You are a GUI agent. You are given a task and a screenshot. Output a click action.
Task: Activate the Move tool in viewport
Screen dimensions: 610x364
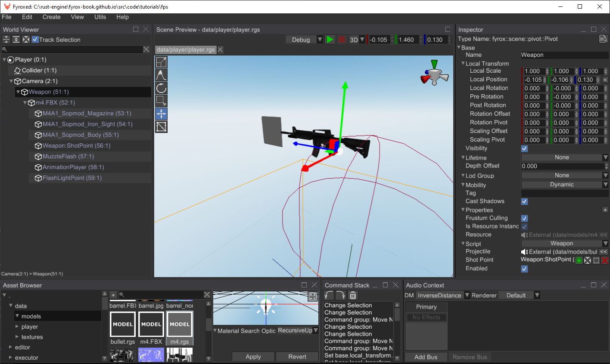click(161, 114)
